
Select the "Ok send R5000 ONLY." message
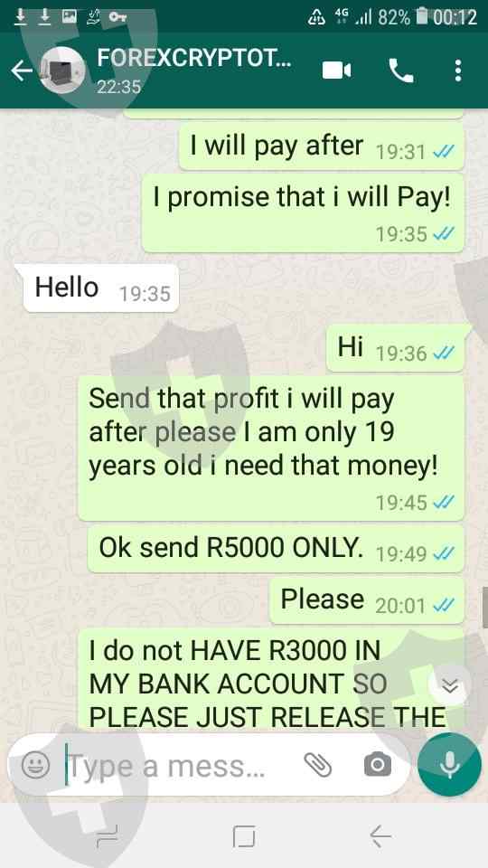[x=276, y=549]
